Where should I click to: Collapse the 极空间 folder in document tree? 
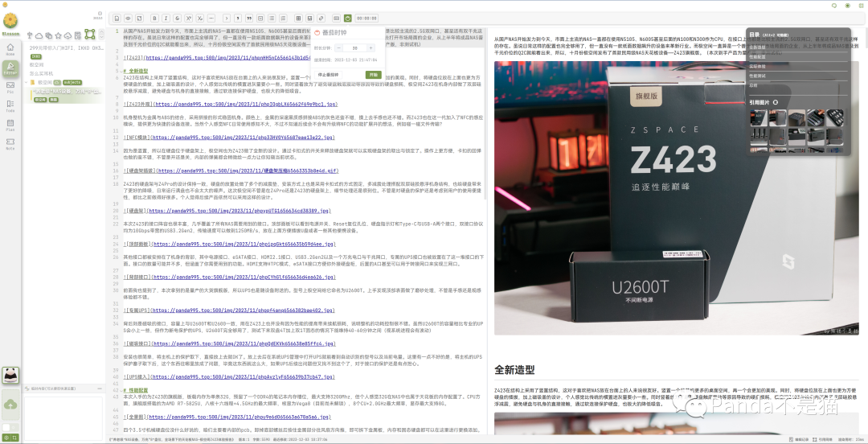(x=26, y=82)
